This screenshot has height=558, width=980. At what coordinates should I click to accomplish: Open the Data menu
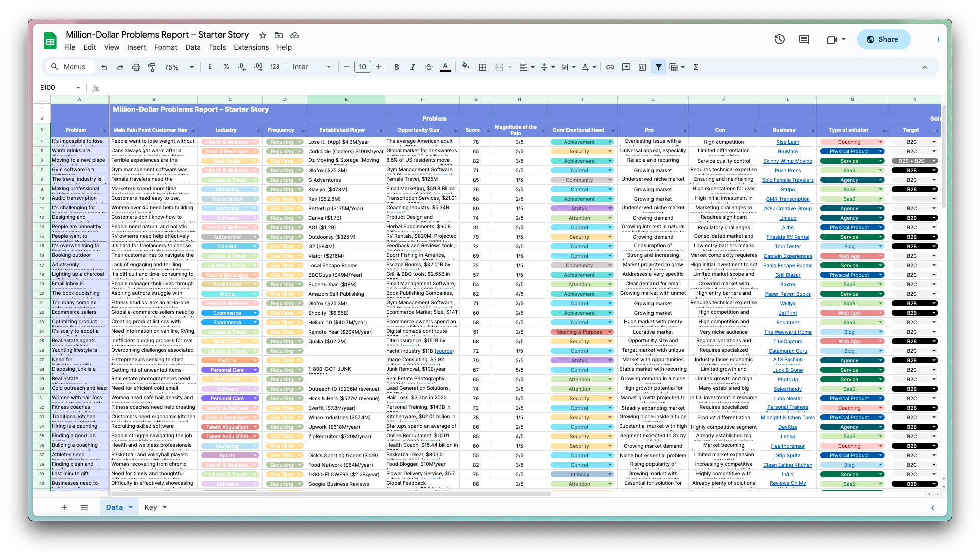(193, 47)
